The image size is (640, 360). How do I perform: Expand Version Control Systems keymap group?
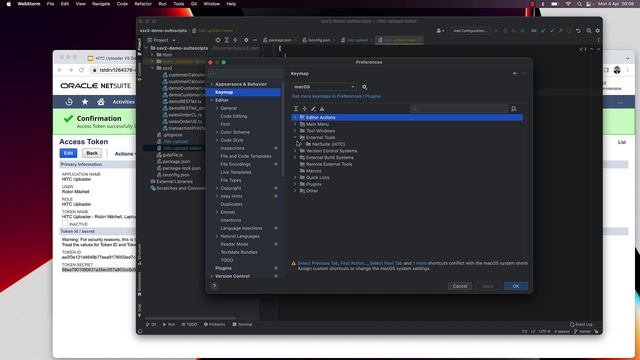click(295, 151)
